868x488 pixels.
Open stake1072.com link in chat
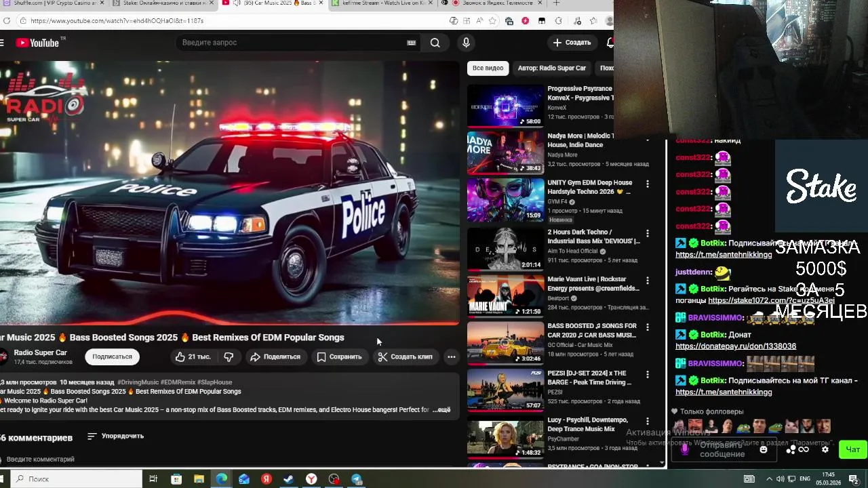click(x=771, y=300)
